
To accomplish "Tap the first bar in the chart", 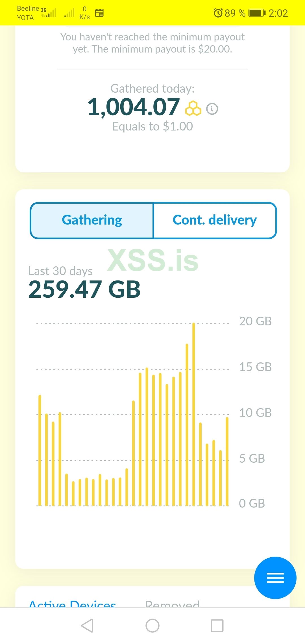I will click(x=40, y=451).
